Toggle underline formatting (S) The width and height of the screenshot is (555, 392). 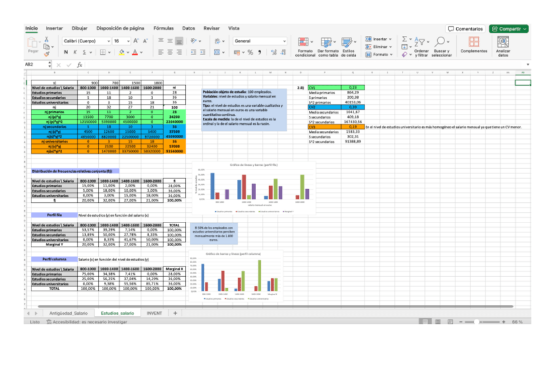[84, 52]
